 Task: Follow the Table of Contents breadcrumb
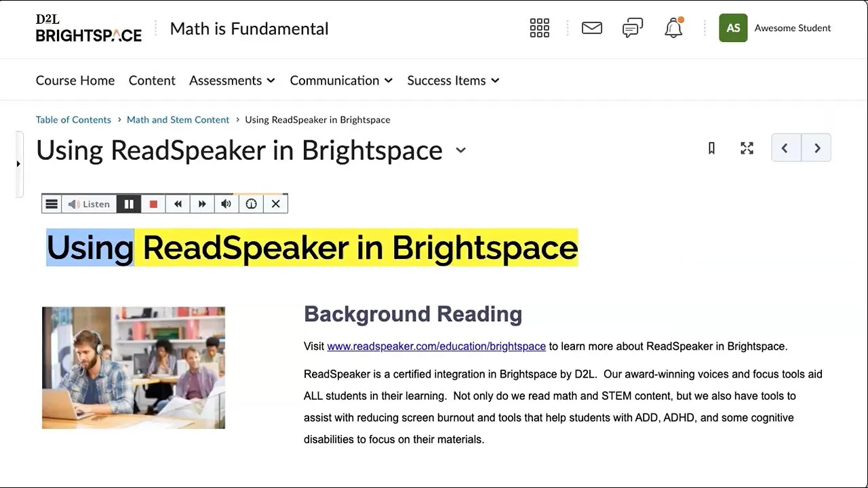(73, 119)
